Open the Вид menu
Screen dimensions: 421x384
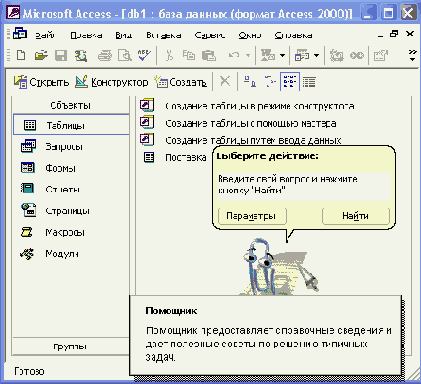(x=124, y=35)
